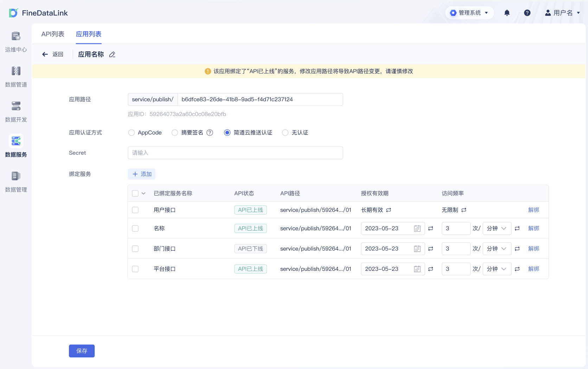This screenshot has height=369, width=588.
Task: Click frequency switch icon in 部门接口 row
Action: (517, 249)
